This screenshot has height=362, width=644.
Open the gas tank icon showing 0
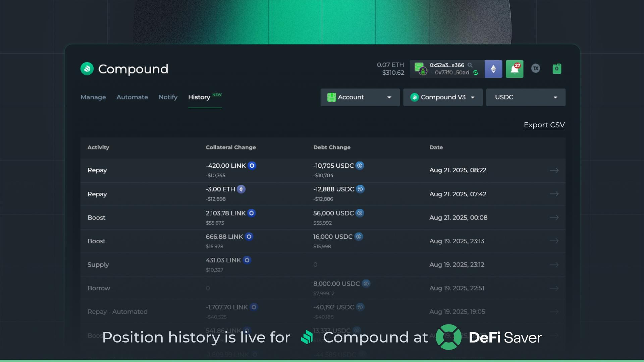[x=557, y=68]
